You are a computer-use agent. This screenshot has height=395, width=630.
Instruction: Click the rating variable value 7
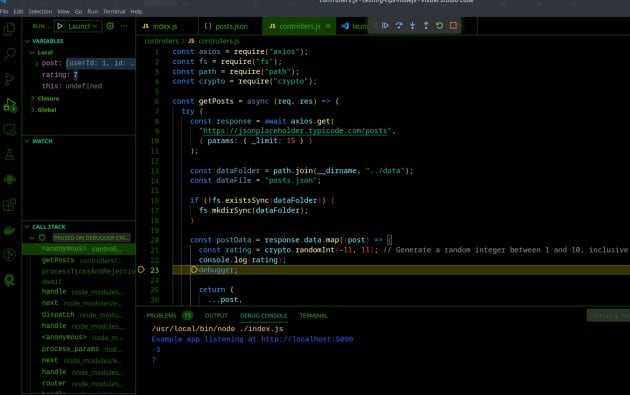tap(76, 75)
